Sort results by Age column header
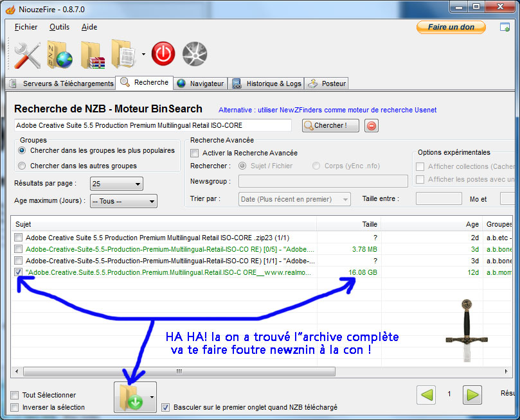This screenshot has width=520, height=420. point(432,224)
